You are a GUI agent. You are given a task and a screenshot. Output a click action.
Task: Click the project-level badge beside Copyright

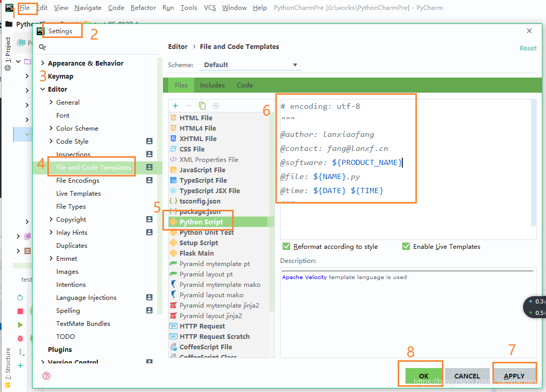[149, 219]
